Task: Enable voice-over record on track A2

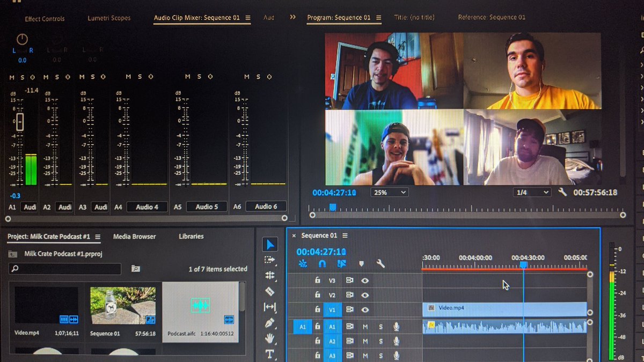Action: [x=396, y=341]
